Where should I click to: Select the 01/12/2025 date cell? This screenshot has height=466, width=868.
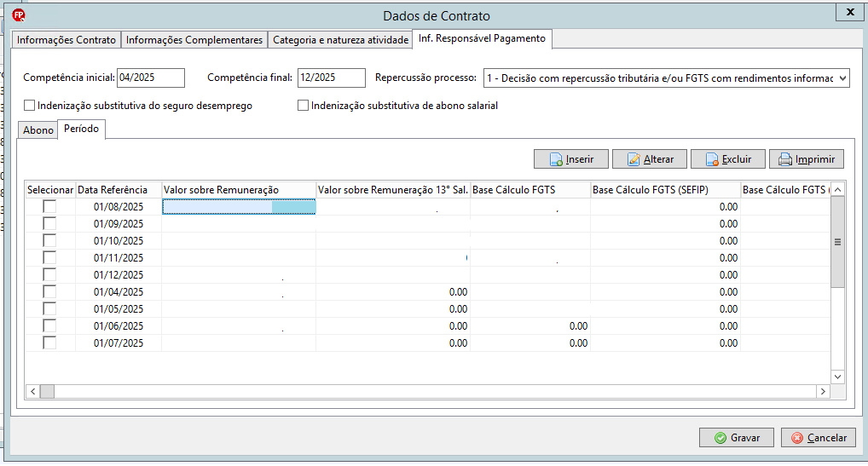pyautogui.click(x=119, y=274)
